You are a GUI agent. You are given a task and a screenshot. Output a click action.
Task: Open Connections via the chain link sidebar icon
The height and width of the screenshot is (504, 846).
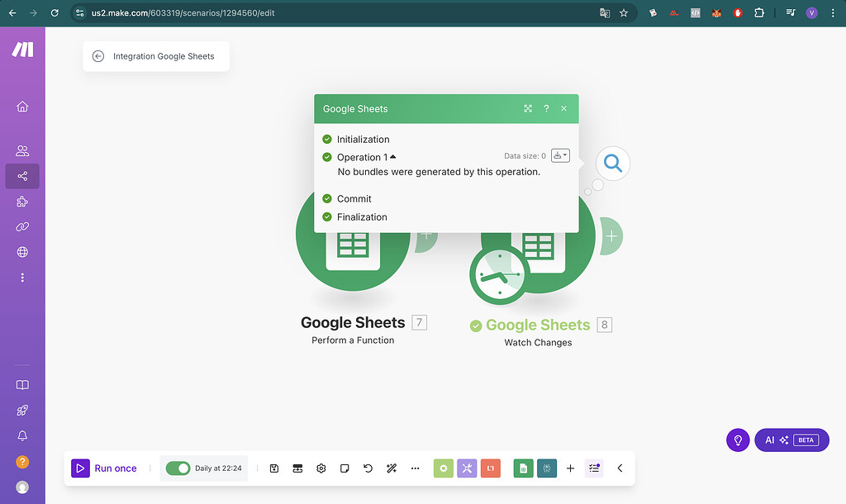click(x=22, y=226)
